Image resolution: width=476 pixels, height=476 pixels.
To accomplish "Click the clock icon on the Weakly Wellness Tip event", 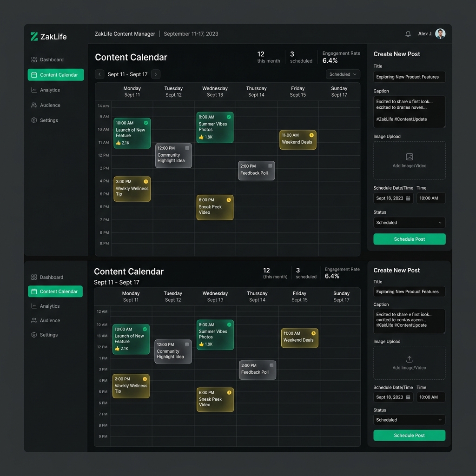I will coord(146,182).
